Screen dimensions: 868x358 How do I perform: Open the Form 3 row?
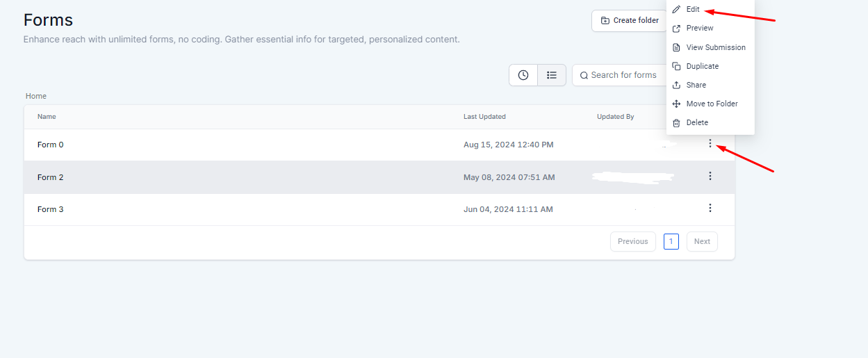[x=51, y=209]
